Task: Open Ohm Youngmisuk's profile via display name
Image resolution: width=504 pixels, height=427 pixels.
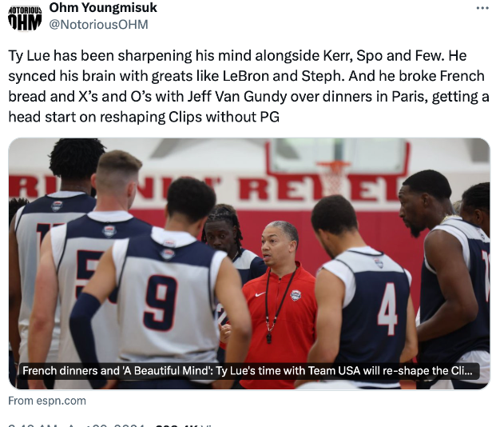Action: coord(103,8)
